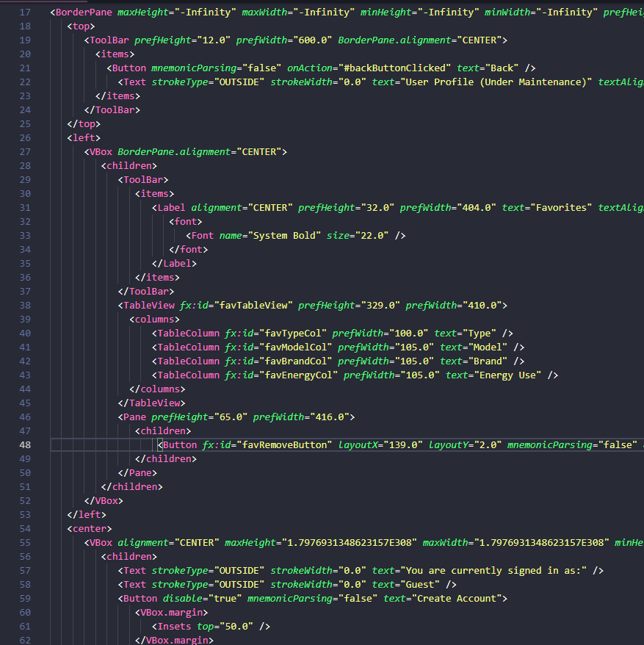Click the Insets top "50.0" value
The width and height of the screenshot is (644, 645).
(x=236, y=627)
